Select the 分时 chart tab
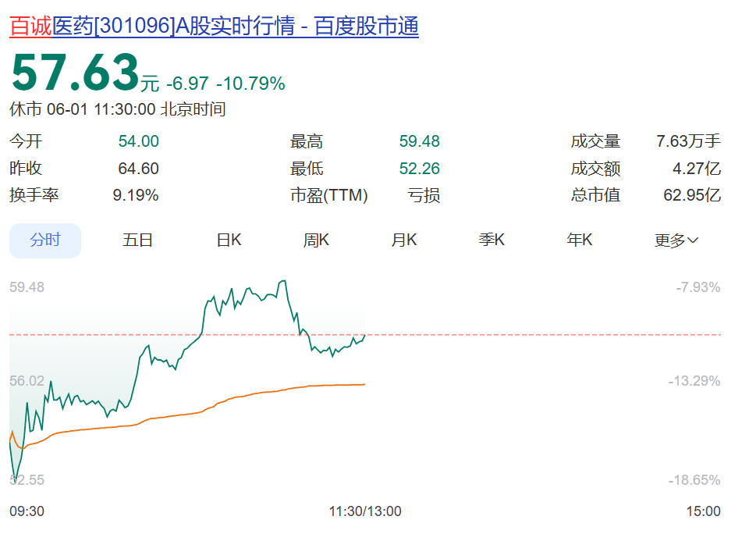The image size is (756, 534). pos(45,240)
